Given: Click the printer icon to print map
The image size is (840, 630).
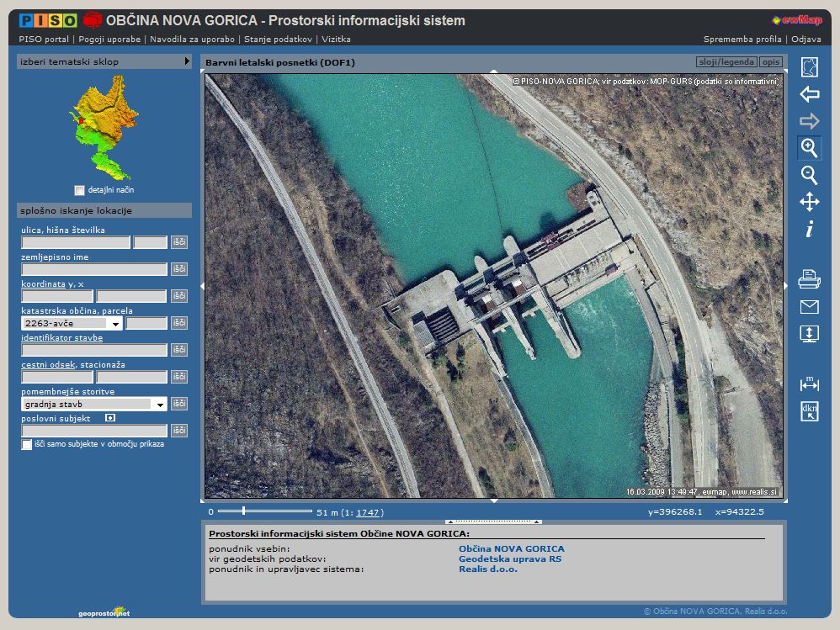Looking at the screenshot, I should tap(809, 279).
